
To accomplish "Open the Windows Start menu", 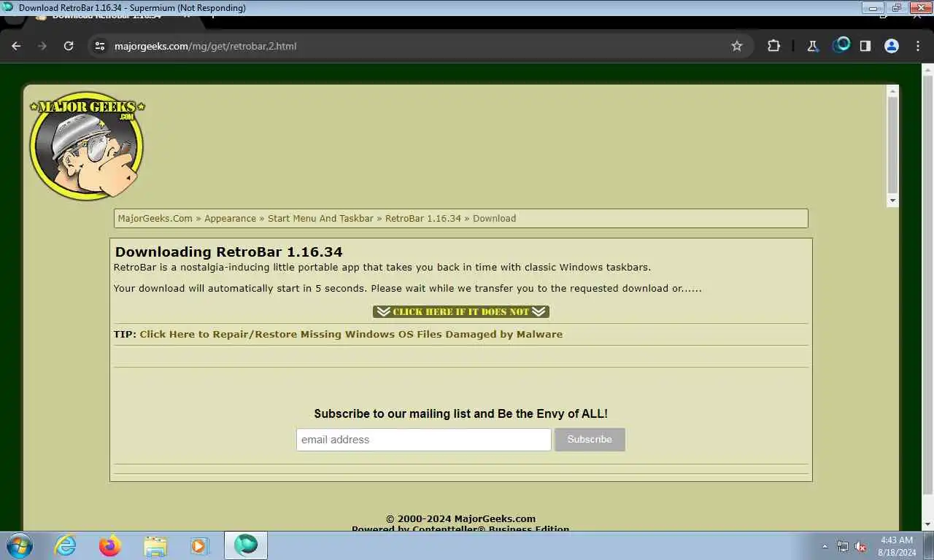I will coord(19,545).
